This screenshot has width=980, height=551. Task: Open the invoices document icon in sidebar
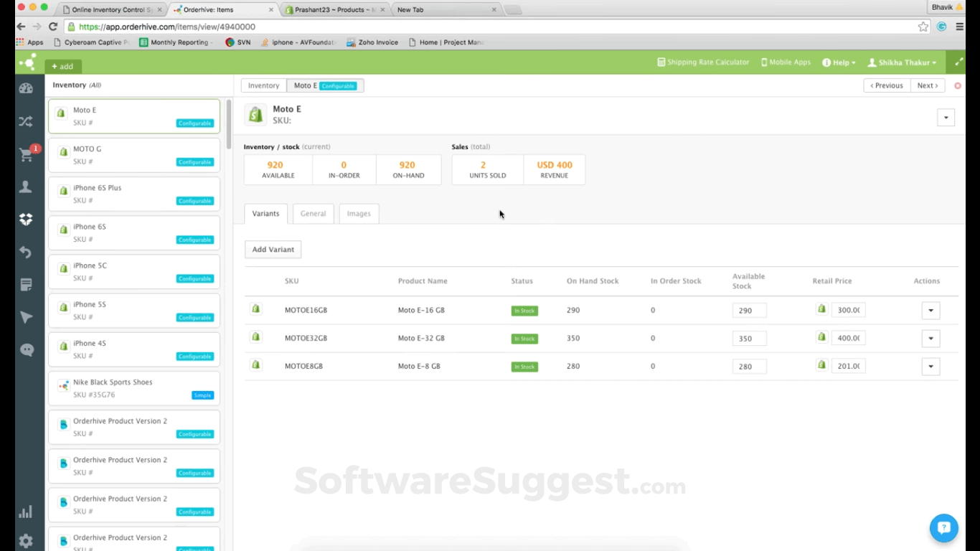26,285
